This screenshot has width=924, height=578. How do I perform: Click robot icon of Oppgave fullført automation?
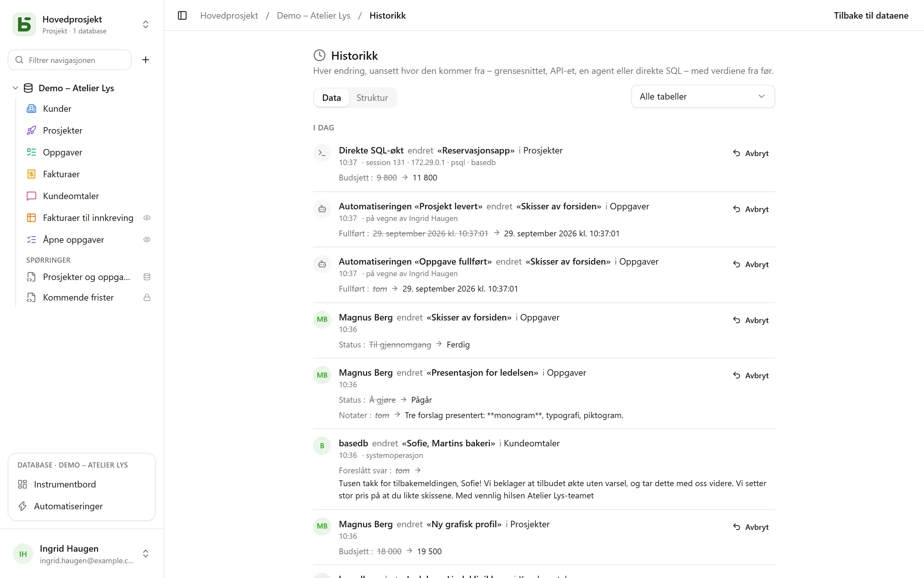[322, 264]
